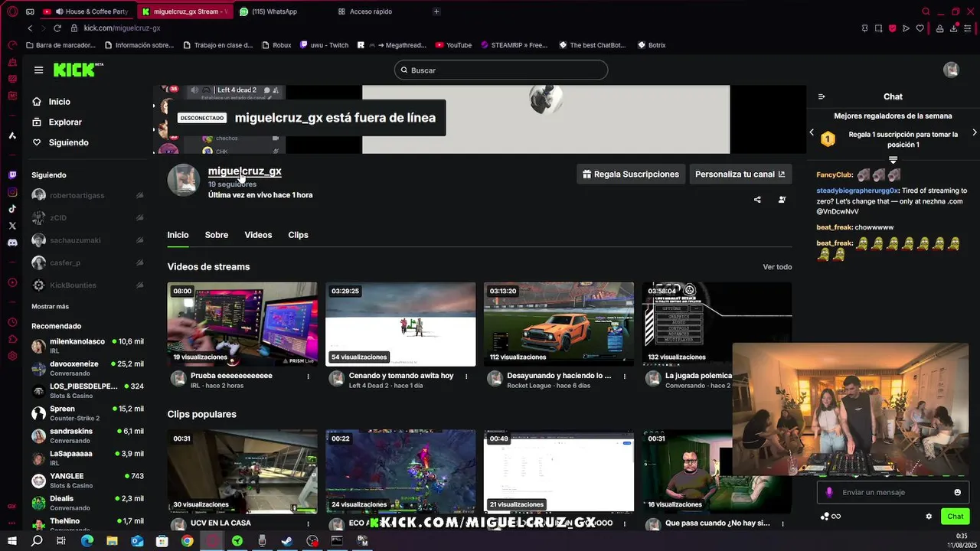
Task: Click the share channel icon
Action: coord(757,200)
